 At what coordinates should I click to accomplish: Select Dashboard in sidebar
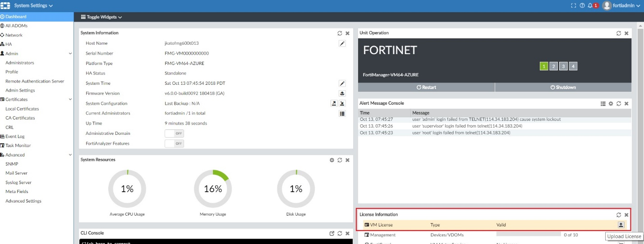(37, 17)
